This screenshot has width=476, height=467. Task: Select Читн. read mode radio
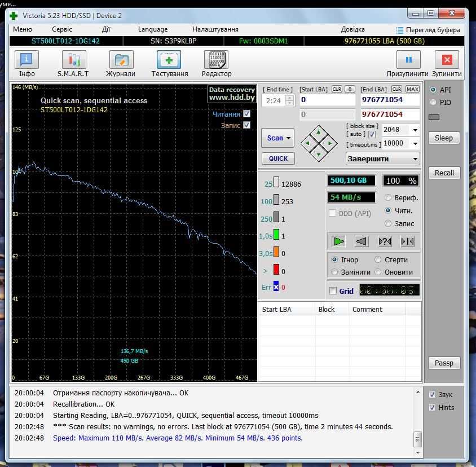[388, 210]
